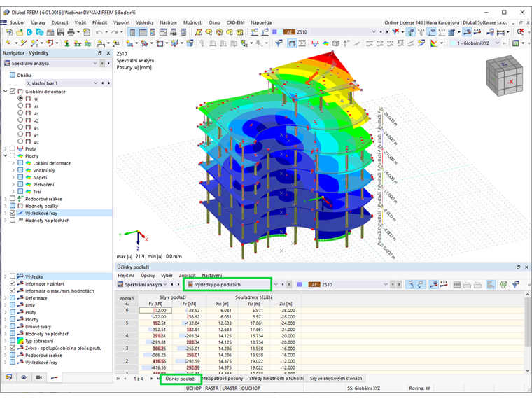This screenshot has width=532, height=399.
Task: Open the Display navigator eye tab icon
Action: [24, 377]
